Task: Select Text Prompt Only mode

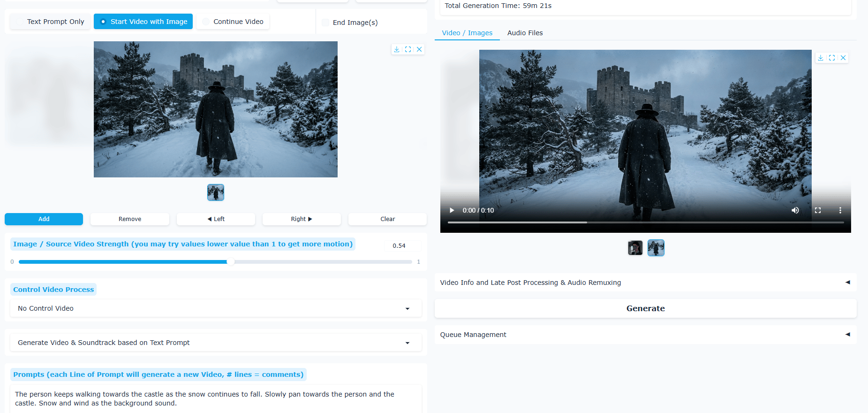Action: [50, 22]
